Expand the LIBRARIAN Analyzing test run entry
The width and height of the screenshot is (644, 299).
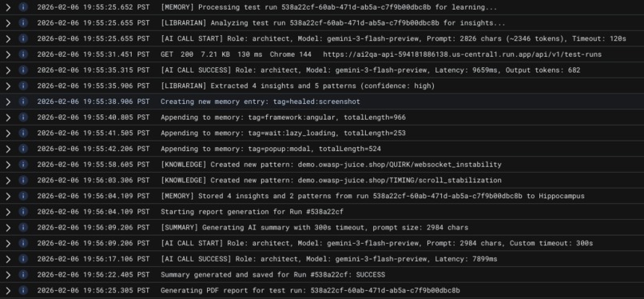click(8, 23)
